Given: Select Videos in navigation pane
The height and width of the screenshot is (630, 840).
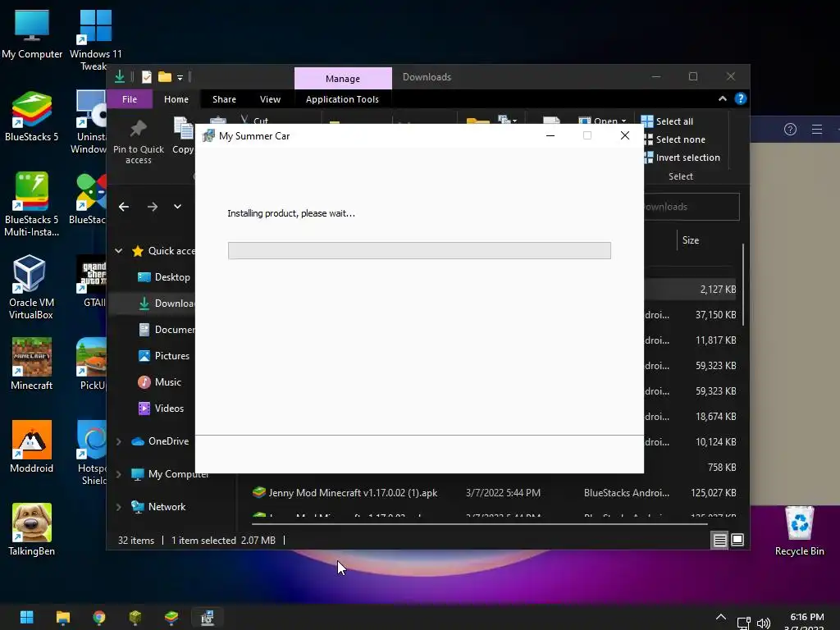Looking at the screenshot, I should click(161, 409).
